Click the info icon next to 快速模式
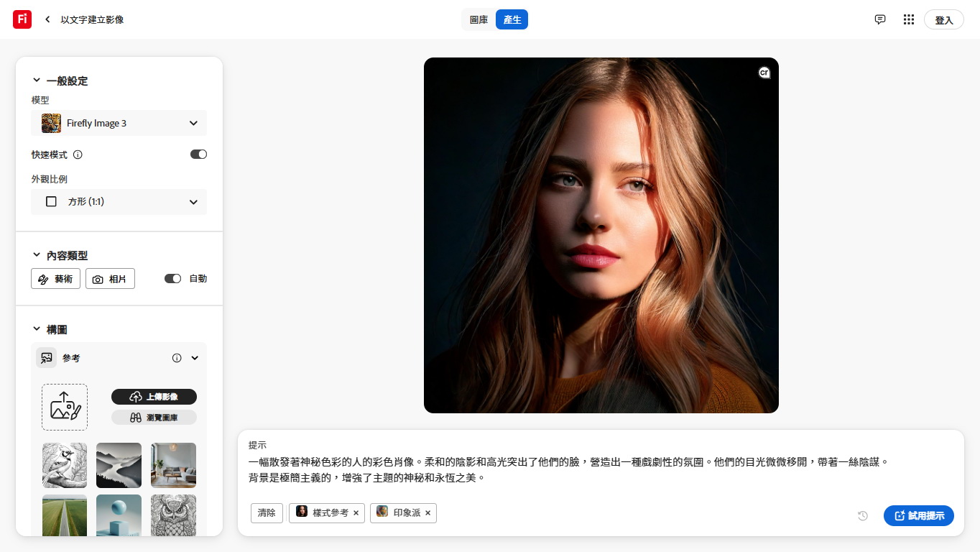The width and height of the screenshot is (980, 552). pos(78,155)
